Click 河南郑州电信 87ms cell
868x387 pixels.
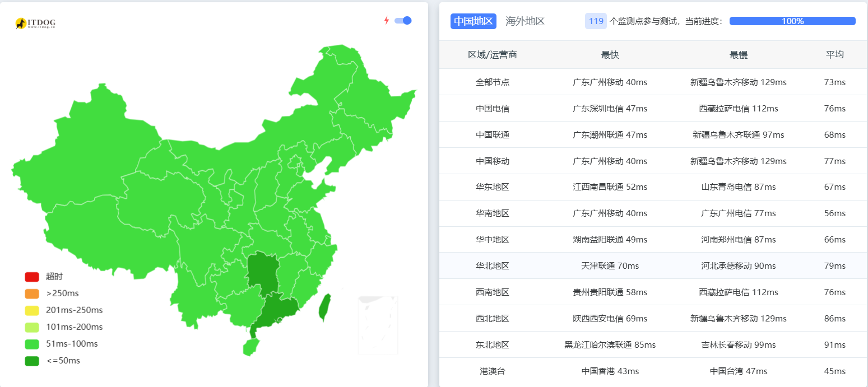pyautogui.click(x=739, y=240)
